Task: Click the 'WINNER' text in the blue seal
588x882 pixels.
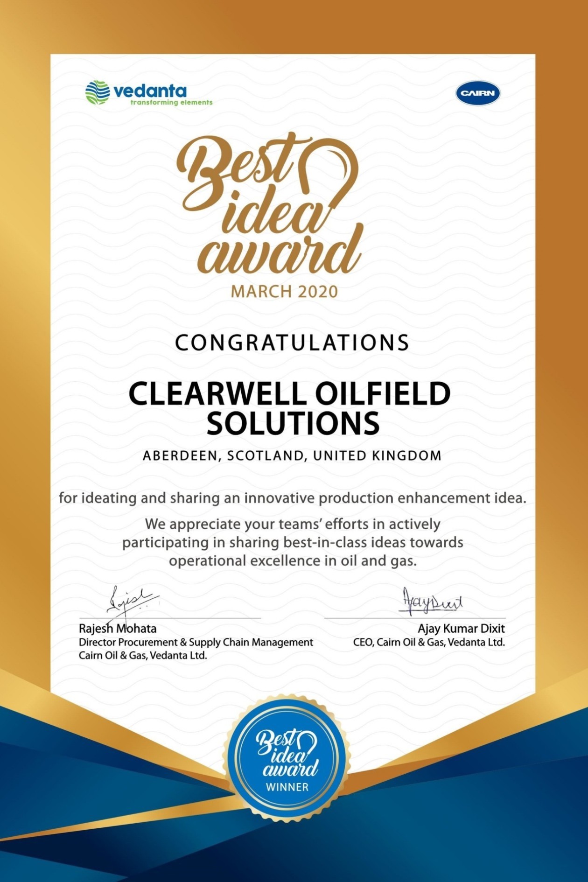Action: (287, 787)
